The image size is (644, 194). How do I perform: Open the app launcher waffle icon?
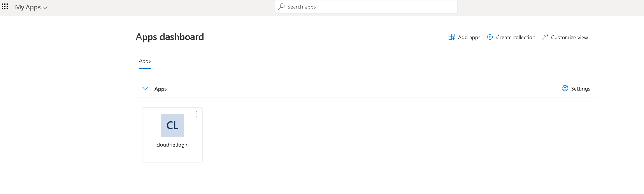click(x=5, y=7)
